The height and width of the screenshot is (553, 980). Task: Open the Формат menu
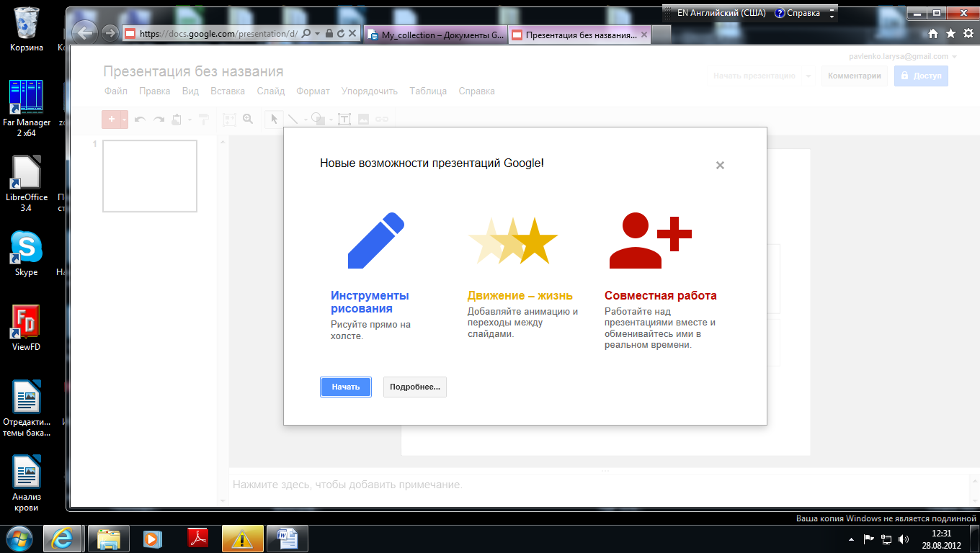[x=313, y=91]
